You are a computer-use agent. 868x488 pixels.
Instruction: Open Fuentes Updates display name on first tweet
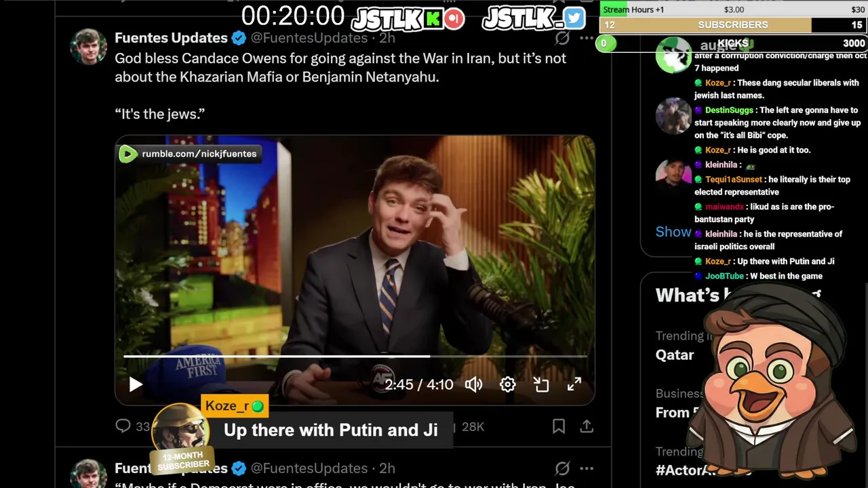point(171,38)
